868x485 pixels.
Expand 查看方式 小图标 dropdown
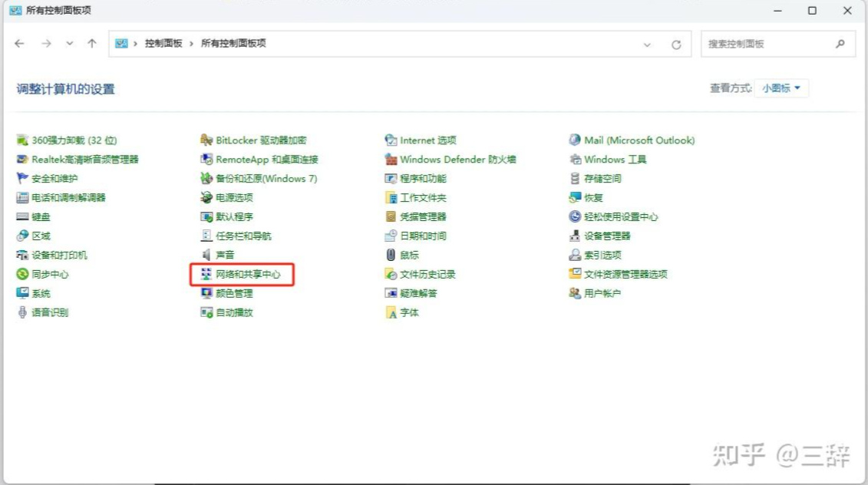pyautogui.click(x=781, y=88)
